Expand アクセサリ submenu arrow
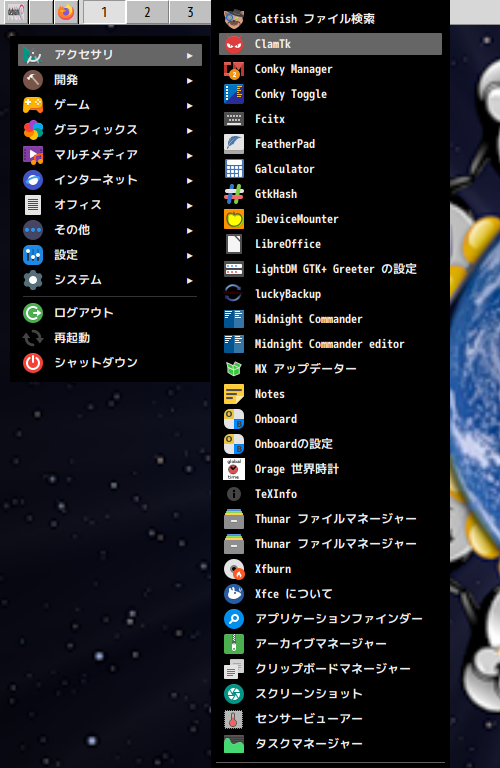This screenshot has width=500, height=768. [190, 55]
